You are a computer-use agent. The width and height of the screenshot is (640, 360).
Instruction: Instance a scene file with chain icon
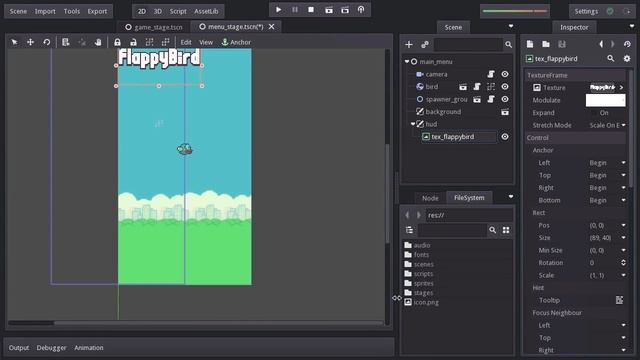[x=425, y=44]
